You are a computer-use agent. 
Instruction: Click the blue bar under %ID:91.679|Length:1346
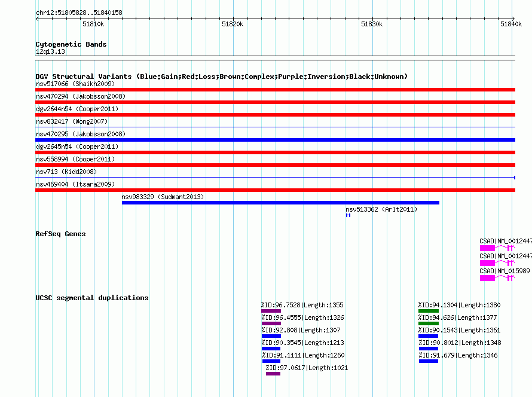click(x=429, y=361)
